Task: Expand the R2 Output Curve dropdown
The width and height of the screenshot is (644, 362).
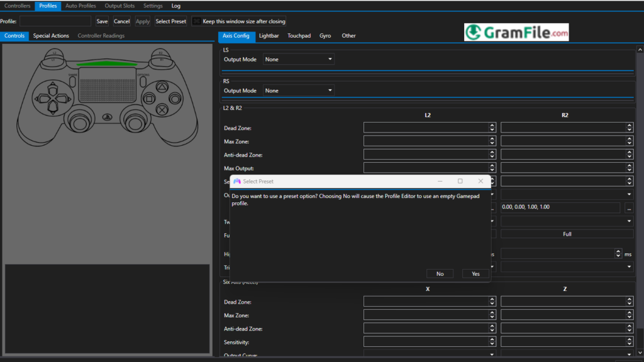Action: pyautogui.click(x=628, y=194)
